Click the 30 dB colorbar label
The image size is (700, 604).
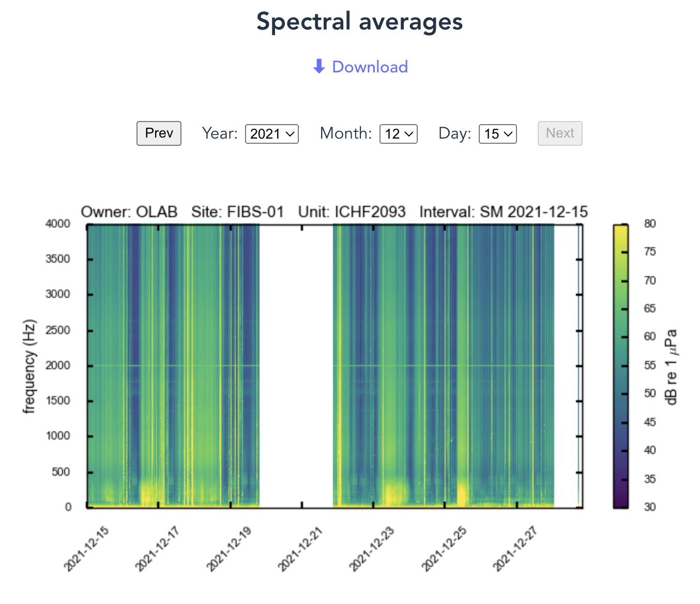click(x=650, y=507)
